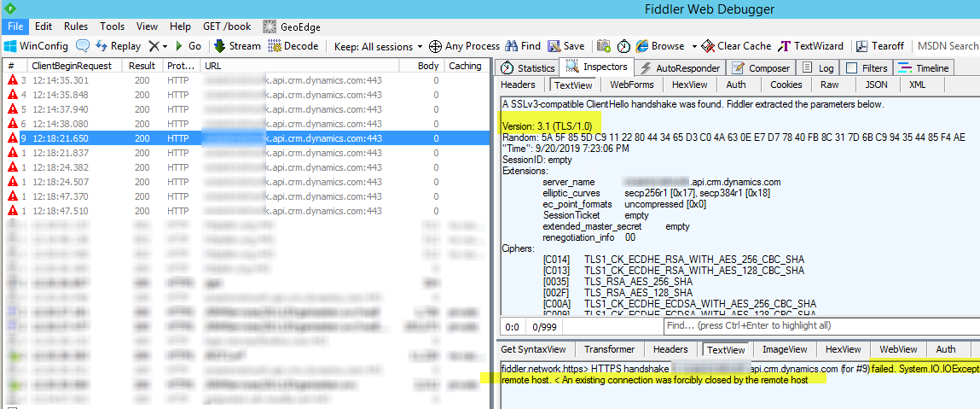Image resolution: width=980 pixels, height=409 pixels.
Task: Click the camera screenshot icon
Action: point(604,46)
